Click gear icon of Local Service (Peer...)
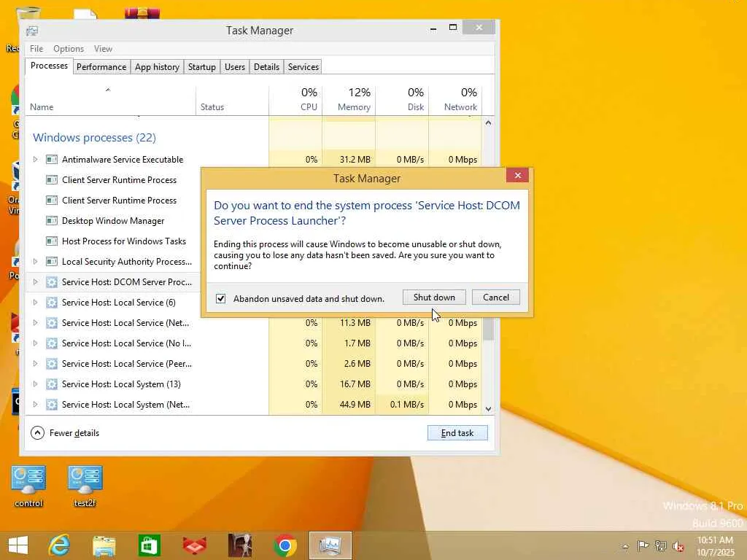The height and width of the screenshot is (560, 747). 52,364
